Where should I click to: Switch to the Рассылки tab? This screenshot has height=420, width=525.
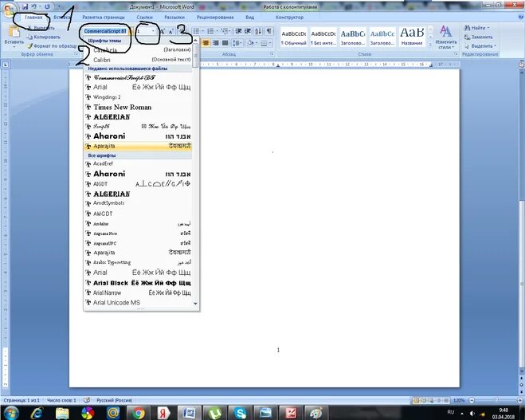tap(174, 17)
